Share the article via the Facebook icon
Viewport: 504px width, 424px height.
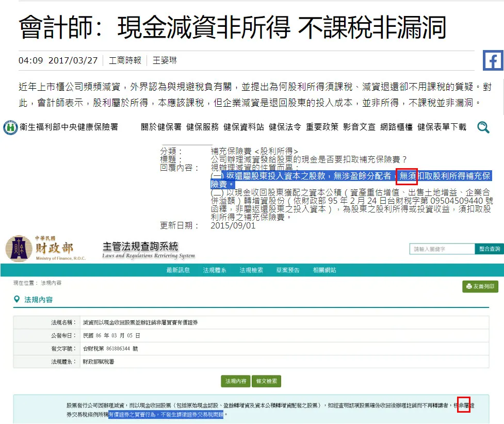493,61
